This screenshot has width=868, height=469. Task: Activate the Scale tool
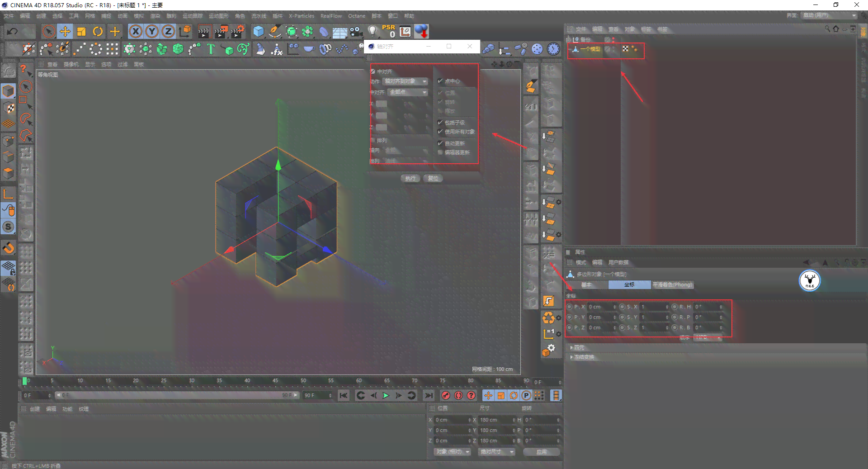point(81,31)
